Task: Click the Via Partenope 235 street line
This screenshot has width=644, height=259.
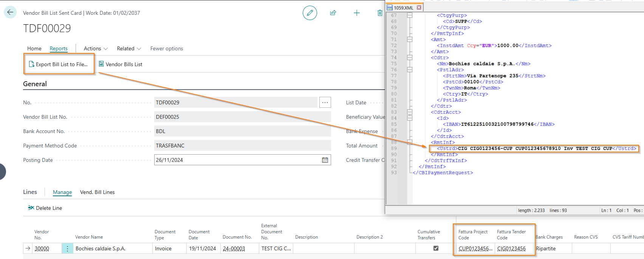Action: (494, 76)
